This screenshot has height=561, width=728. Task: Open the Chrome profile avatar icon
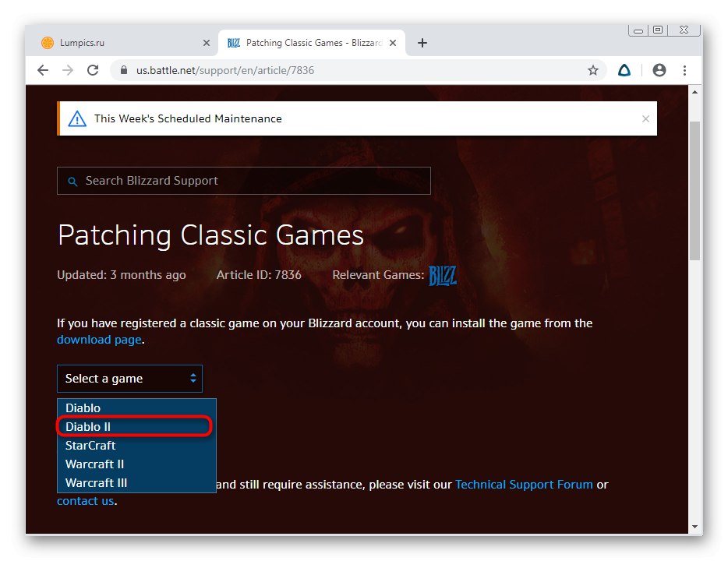[x=659, y=70]
